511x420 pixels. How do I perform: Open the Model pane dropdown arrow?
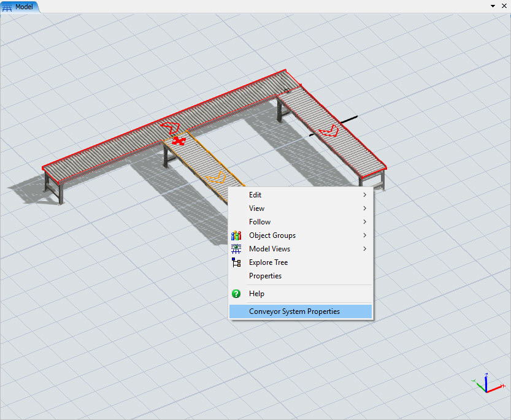click(493, 6)
